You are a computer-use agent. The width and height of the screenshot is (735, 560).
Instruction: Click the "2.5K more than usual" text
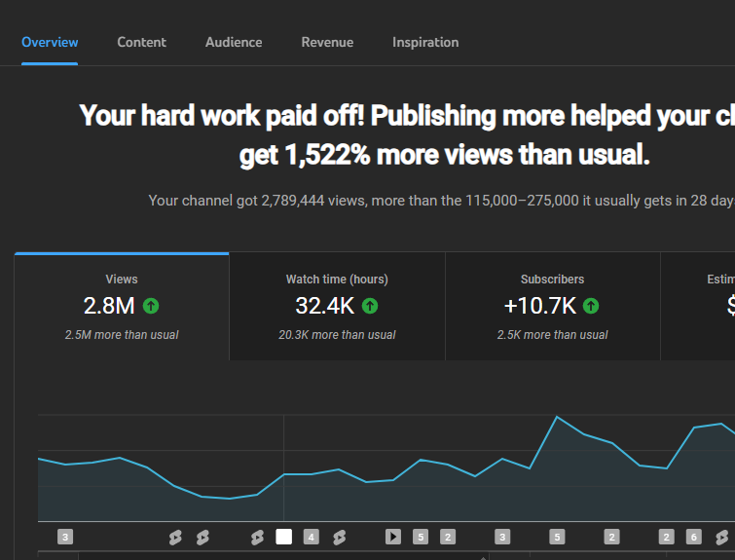[x=553, y=335]
